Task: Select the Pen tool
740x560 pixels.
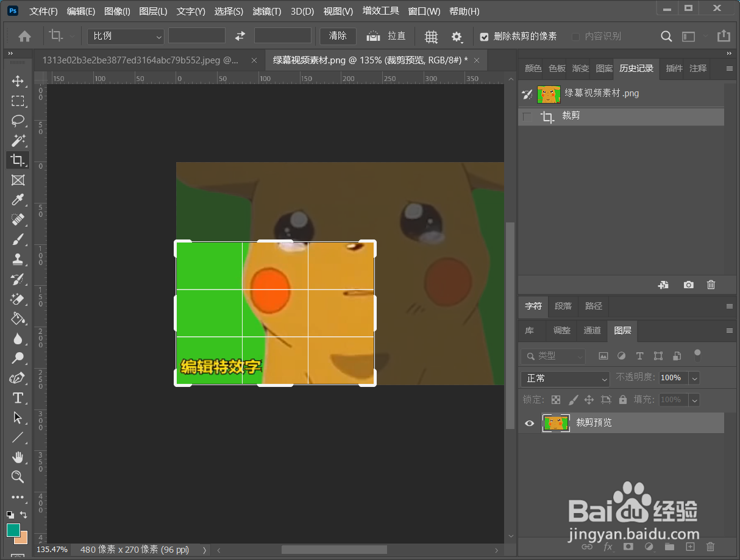Action: (x=18, y=378)
